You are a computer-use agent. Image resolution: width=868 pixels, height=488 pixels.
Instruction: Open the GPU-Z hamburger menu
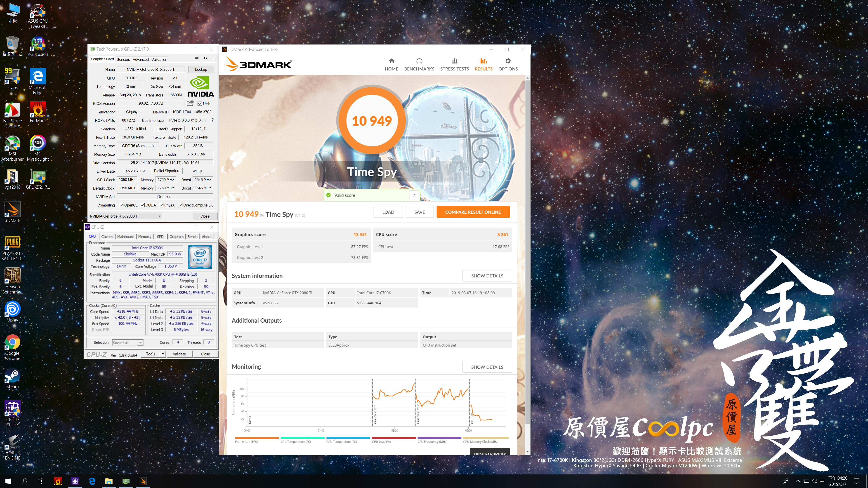pyautogui.click(x=214, y=58)
